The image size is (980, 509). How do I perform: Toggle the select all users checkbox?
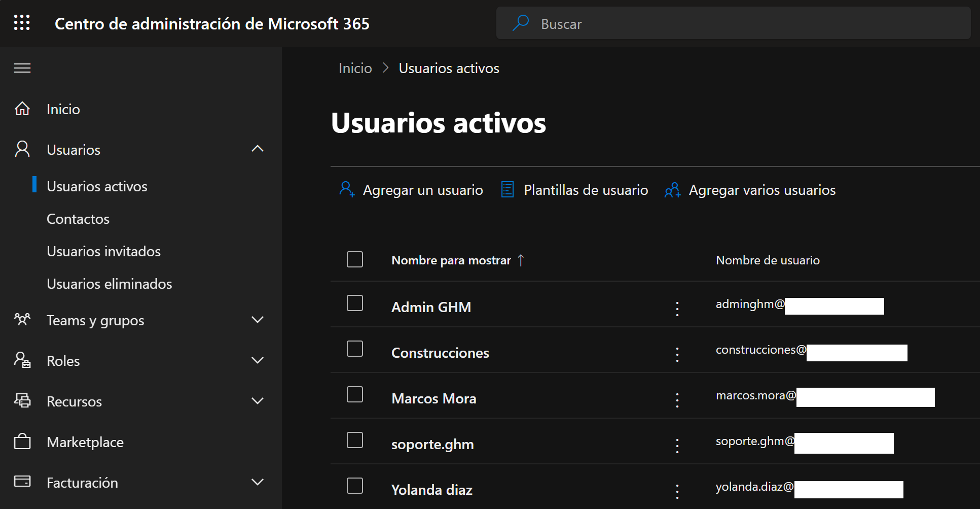(x=355, y=259)
